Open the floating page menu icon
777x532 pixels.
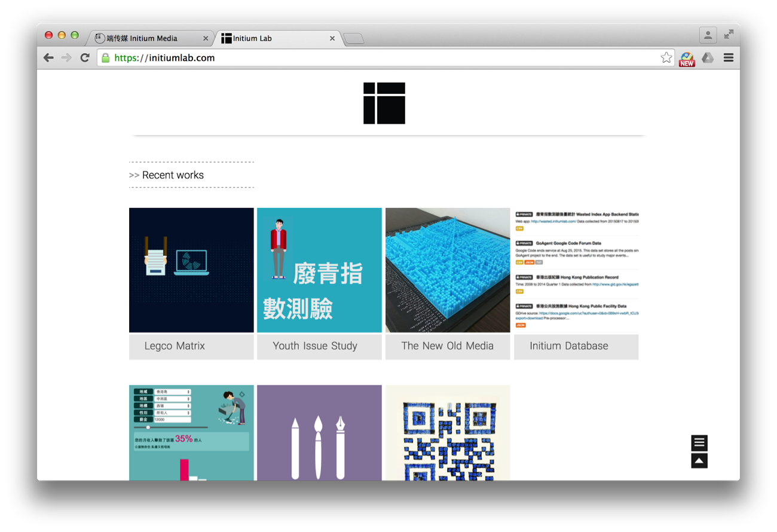click(699, 443)
